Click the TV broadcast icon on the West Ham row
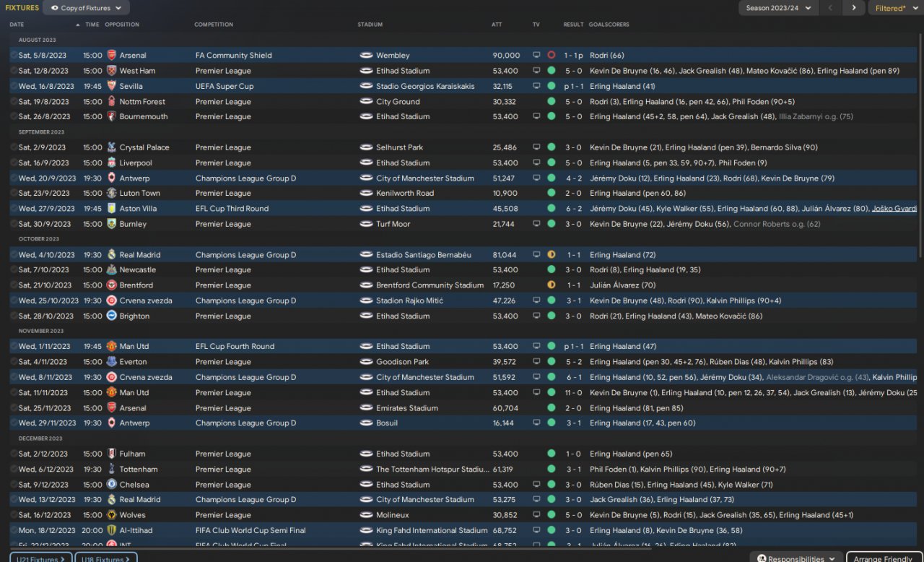Screen dimensions: 924x562 [536, 71]
